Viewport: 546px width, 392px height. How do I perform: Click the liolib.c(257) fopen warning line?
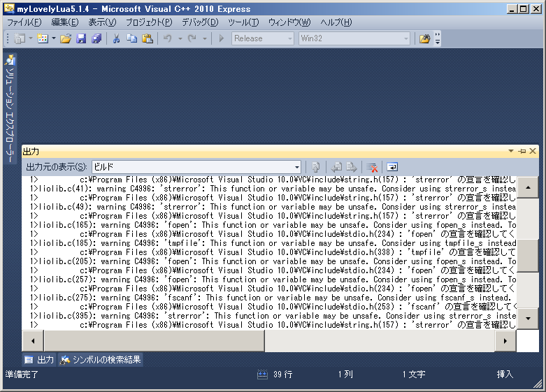273,280
